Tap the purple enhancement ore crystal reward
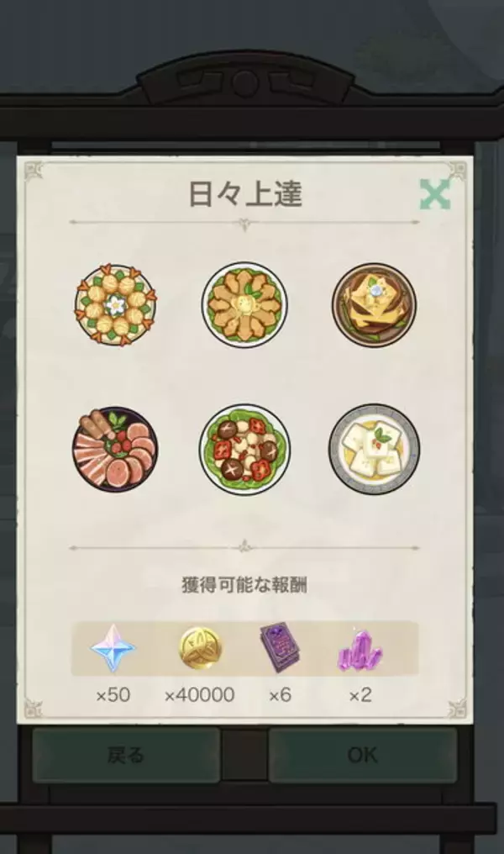504x854 pixels. (360, 651)
